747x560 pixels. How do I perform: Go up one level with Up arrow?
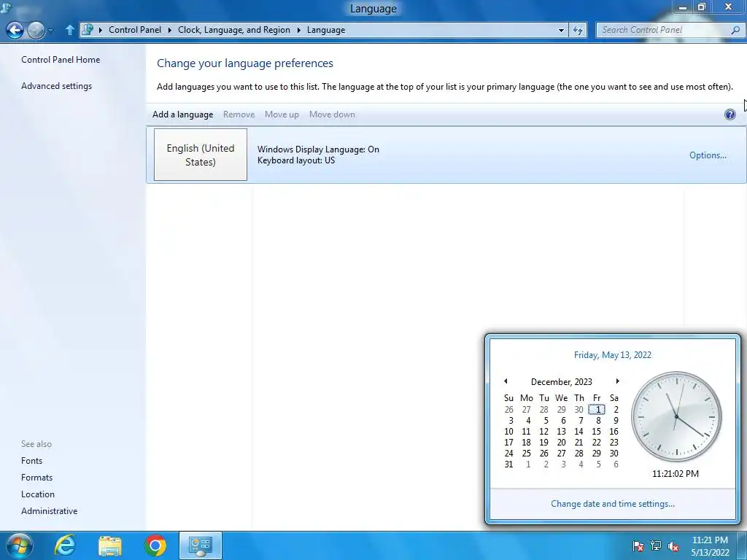click(x=69, y=30)
